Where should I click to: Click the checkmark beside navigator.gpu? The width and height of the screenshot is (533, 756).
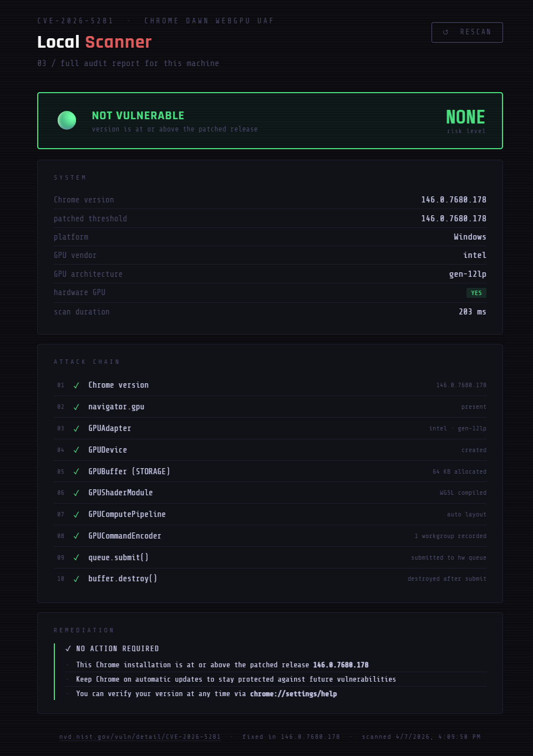coord(77,407)
